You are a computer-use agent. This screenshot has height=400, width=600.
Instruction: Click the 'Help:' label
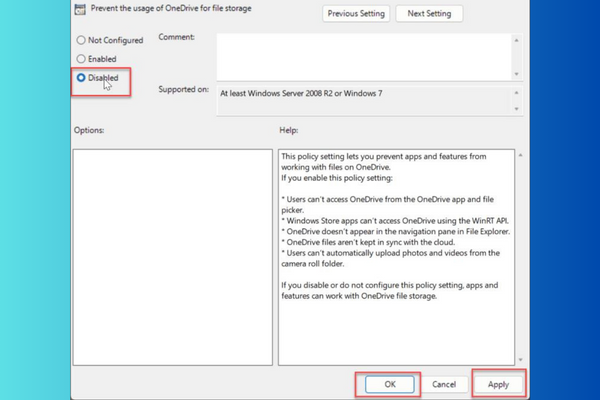[x=289, y=130]
